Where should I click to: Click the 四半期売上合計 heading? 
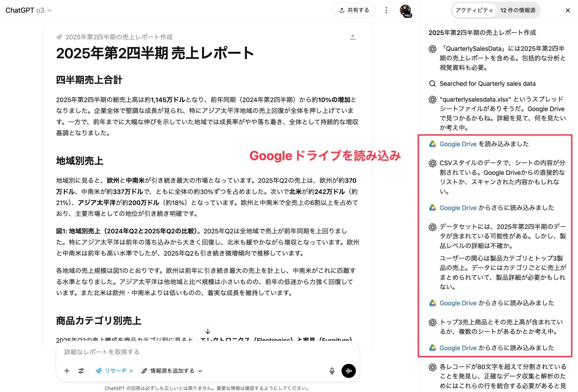[89, 80]
